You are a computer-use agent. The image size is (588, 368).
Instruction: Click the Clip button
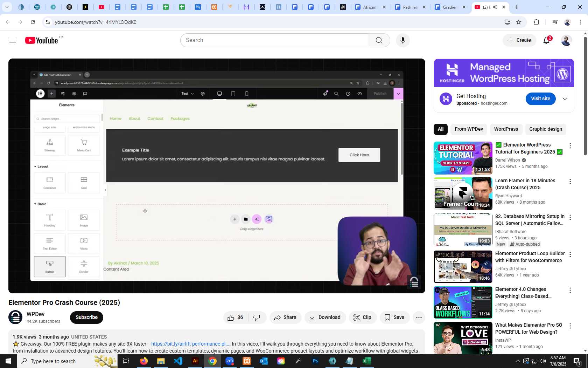(363, 318)
